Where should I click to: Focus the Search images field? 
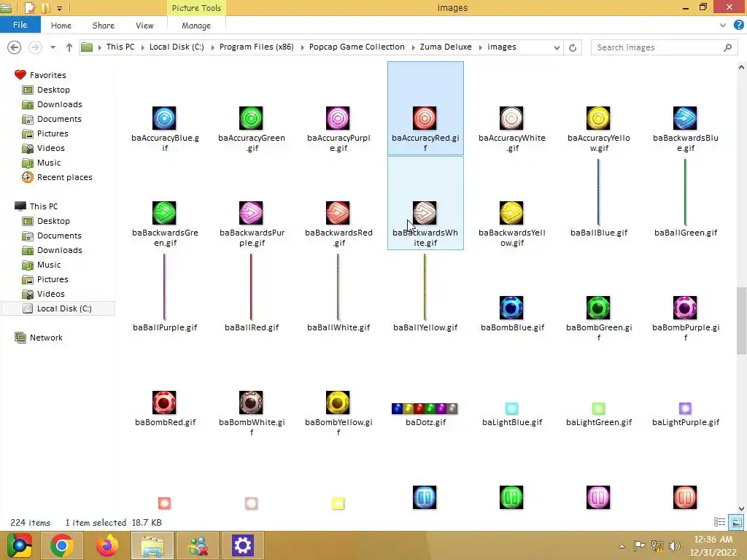(x=665, y=47)
